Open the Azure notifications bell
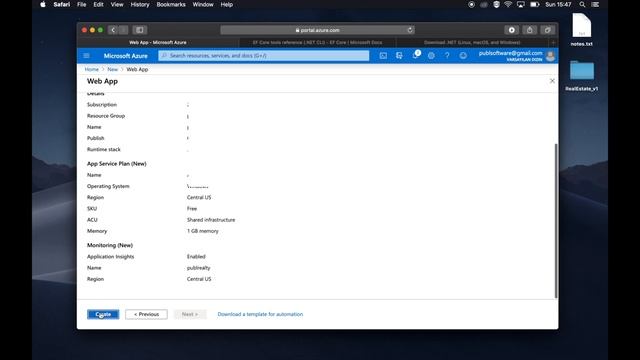This screenshot has width=640, height=360. [415, 56]
